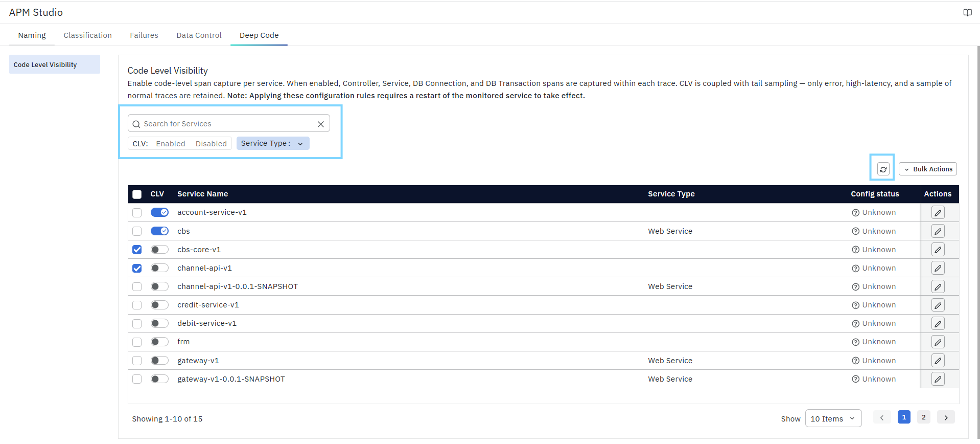Filter CLV by Disabled

pos(211,144)
